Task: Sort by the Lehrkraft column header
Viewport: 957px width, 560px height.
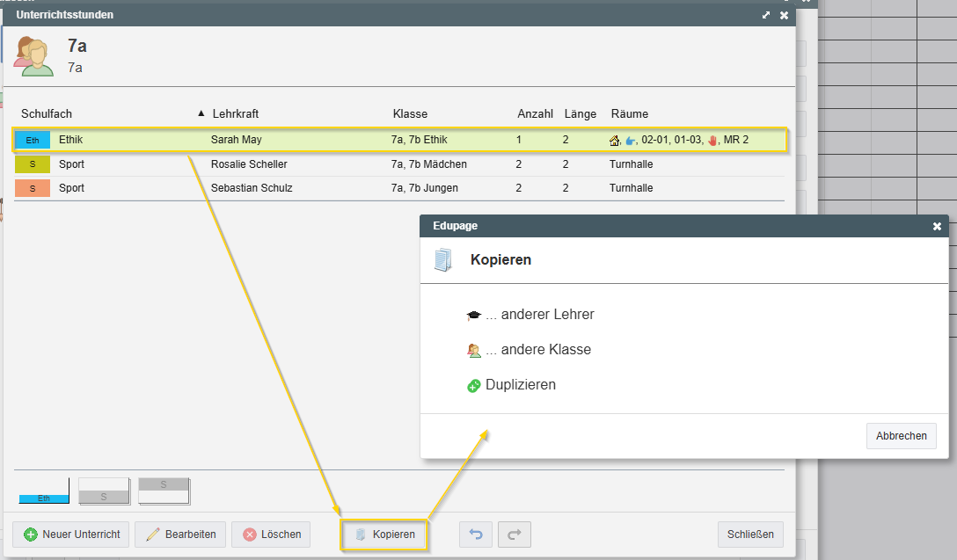Action: pyautogui.click(x=236, y=114)
